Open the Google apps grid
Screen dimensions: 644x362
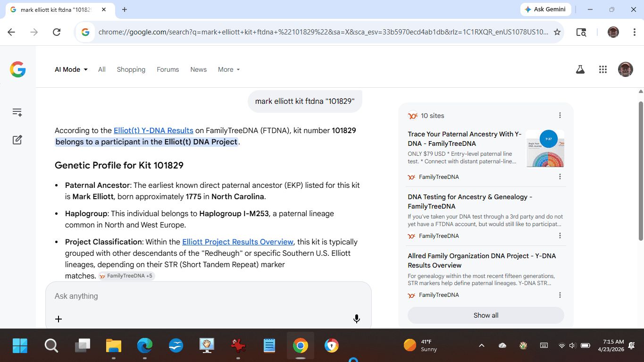[602, 69]
